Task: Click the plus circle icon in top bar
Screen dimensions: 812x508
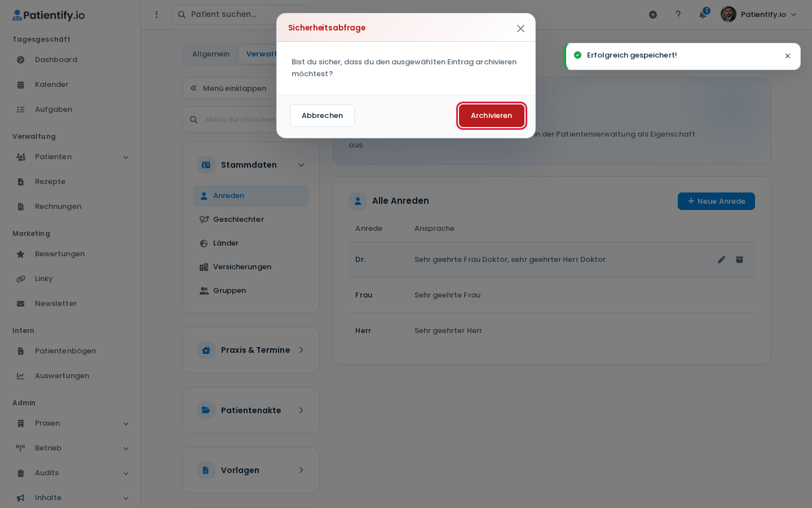Action: click(653, 15)
